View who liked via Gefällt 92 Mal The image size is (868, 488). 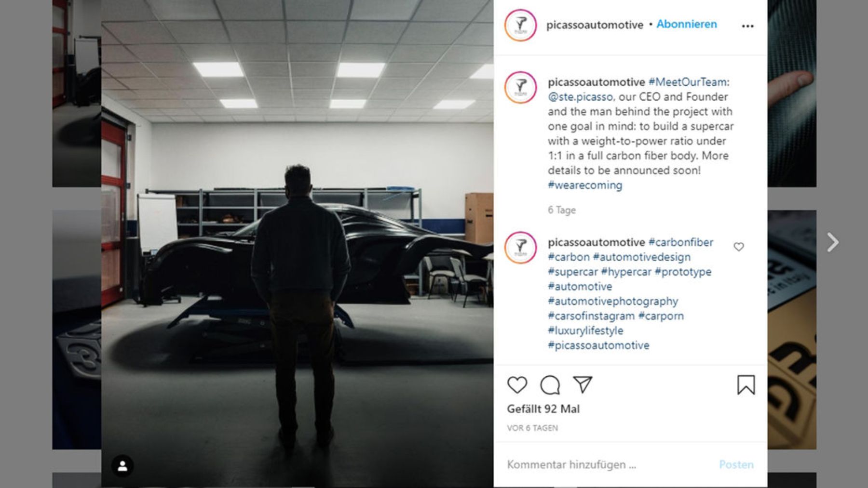click(x=543, y=409)
